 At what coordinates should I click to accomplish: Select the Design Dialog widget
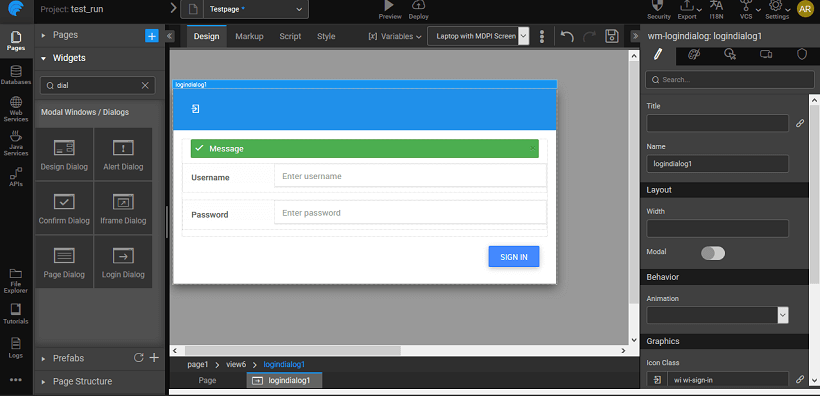64,155
